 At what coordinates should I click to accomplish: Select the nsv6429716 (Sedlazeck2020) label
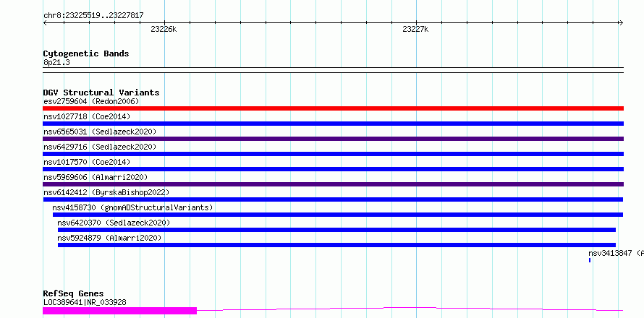[100, 147]
